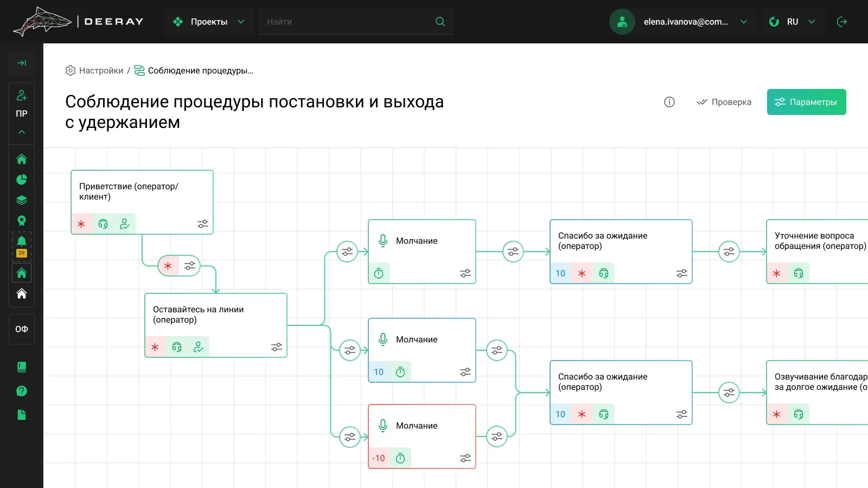Click the logout icon in header
Viewport: 868px width, 488px height.
click(x=842, y=22)
